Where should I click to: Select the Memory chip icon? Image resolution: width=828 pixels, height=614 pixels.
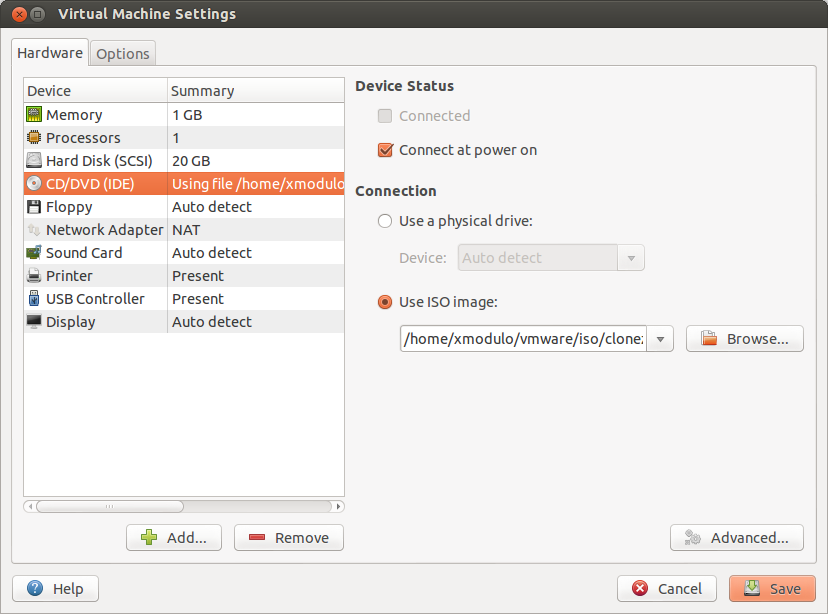(34, 114)
